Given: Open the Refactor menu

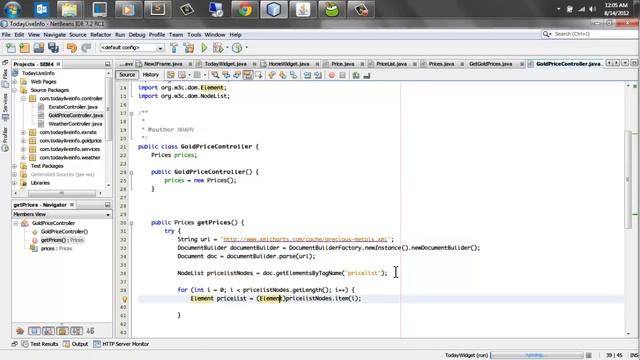Looking at the screenshot, I should (100, 35).
